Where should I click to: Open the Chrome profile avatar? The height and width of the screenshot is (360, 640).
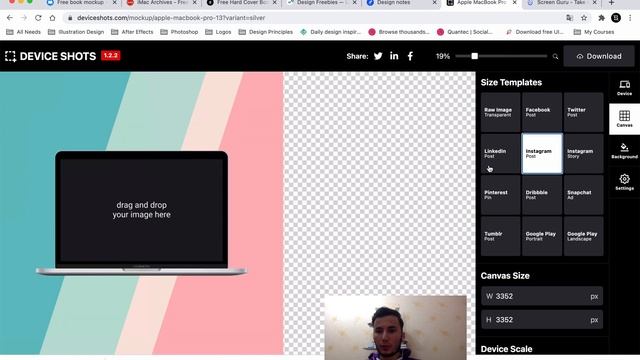[616, 18]
